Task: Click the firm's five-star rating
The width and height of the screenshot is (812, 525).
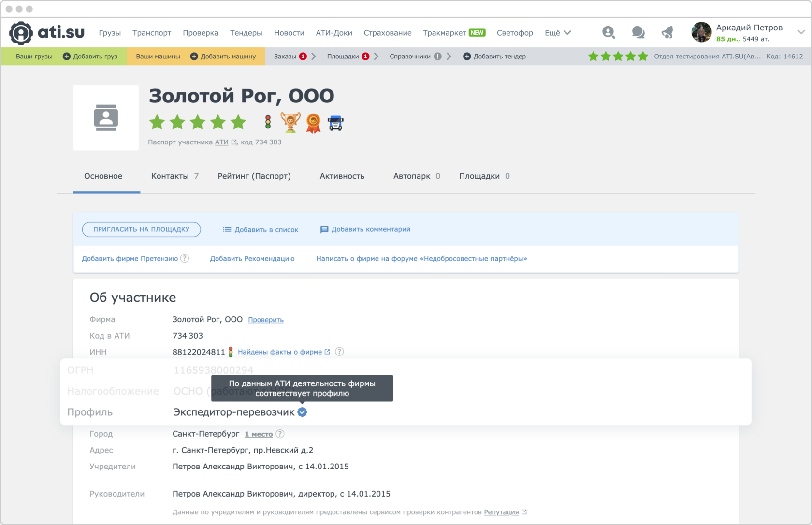Action: (x=198, y=122)
